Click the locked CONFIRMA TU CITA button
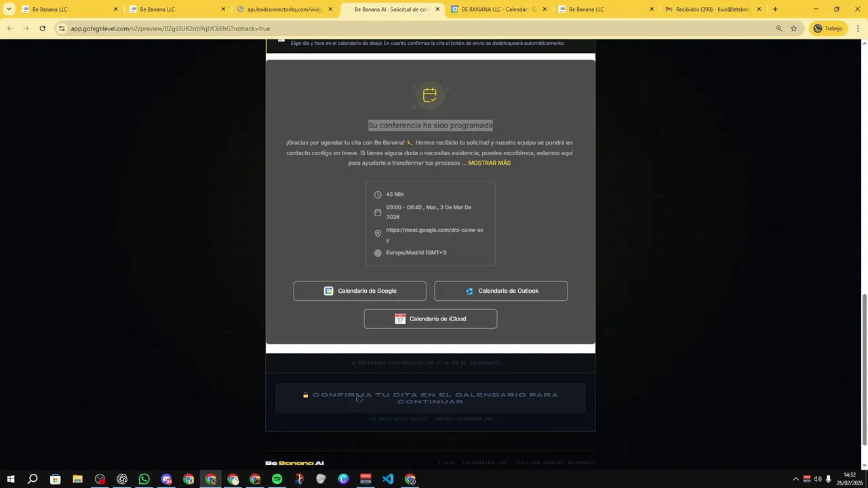Screen dimensions: 868x488 coord(430,398)
